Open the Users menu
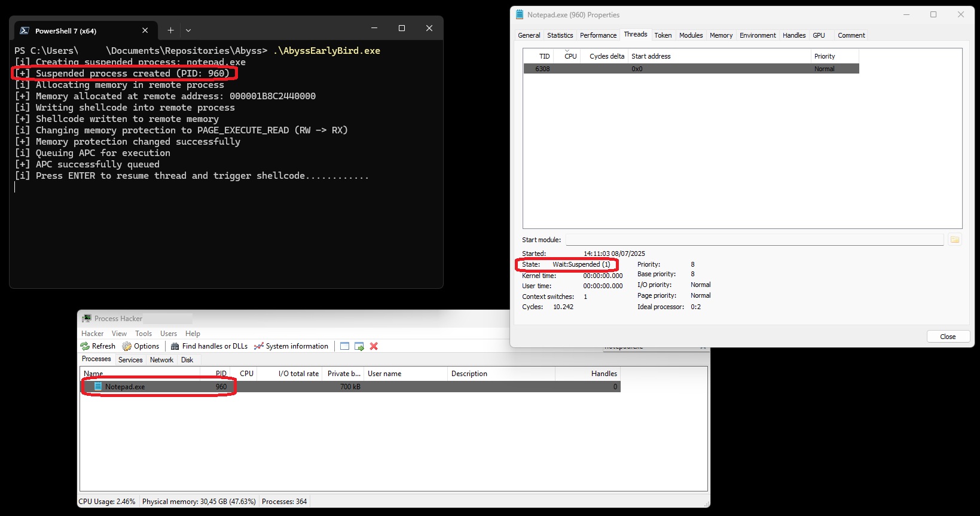 [x=169, y=334]
